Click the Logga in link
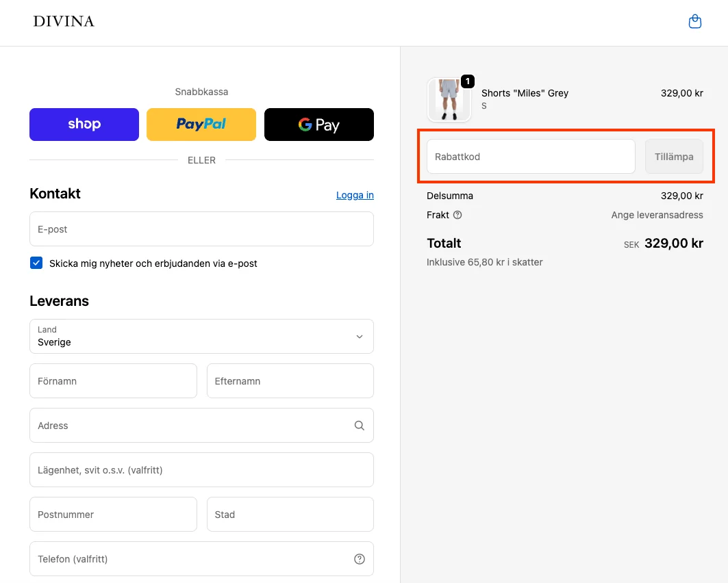The image size is (728, 583). point(355,195)
